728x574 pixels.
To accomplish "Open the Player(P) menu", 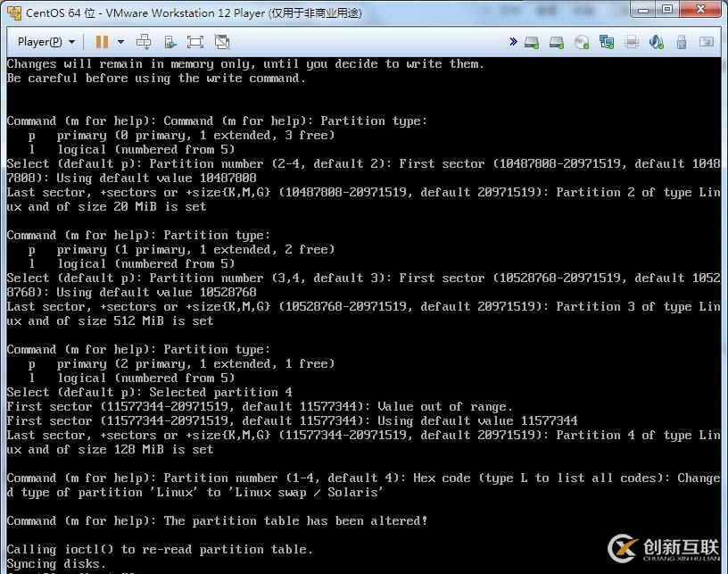I will tap(46, 42).
